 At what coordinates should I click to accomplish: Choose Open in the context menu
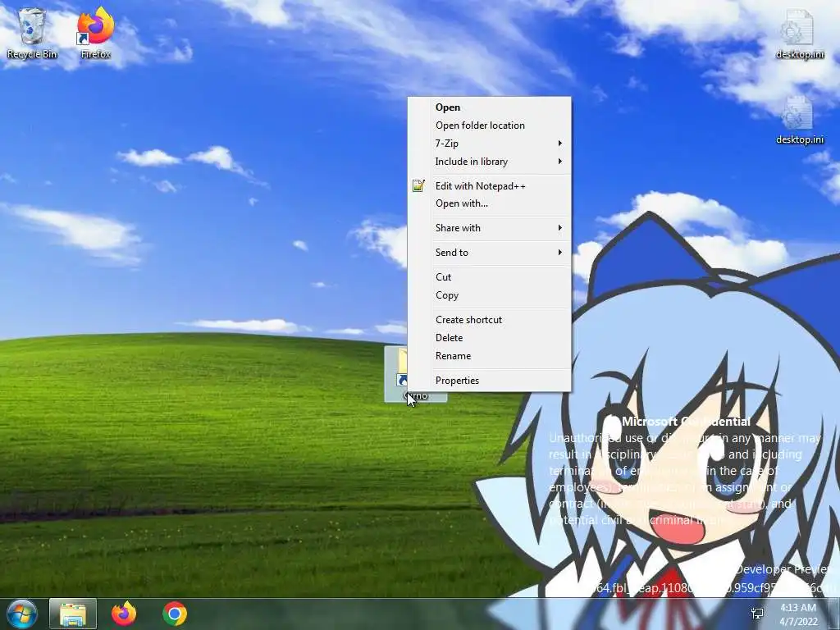tap(489, 107)
